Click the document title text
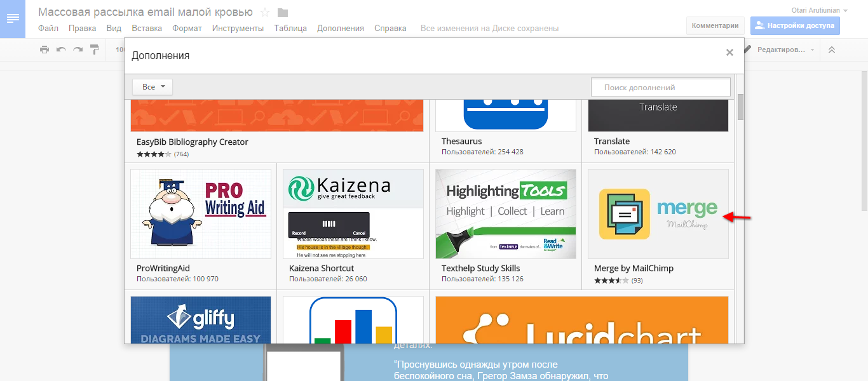 click(146, 13)
